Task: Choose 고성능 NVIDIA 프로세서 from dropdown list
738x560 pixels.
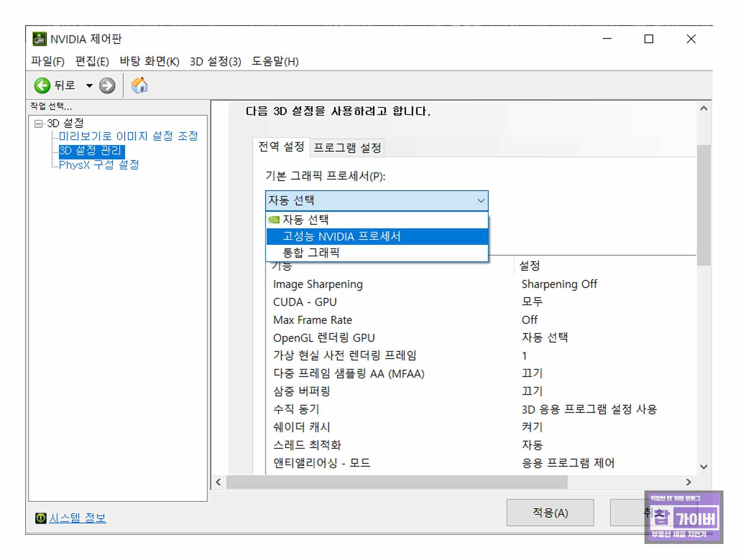Action: tap(341, 237)
